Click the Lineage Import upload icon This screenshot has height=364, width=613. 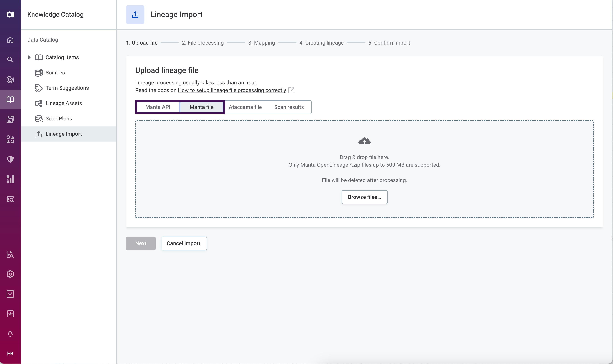pos(135,14)
